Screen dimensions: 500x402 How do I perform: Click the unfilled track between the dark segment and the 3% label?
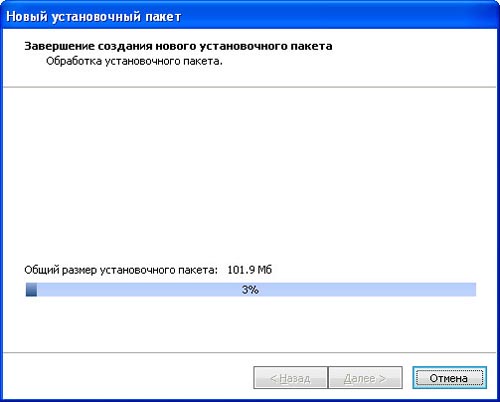138,289
